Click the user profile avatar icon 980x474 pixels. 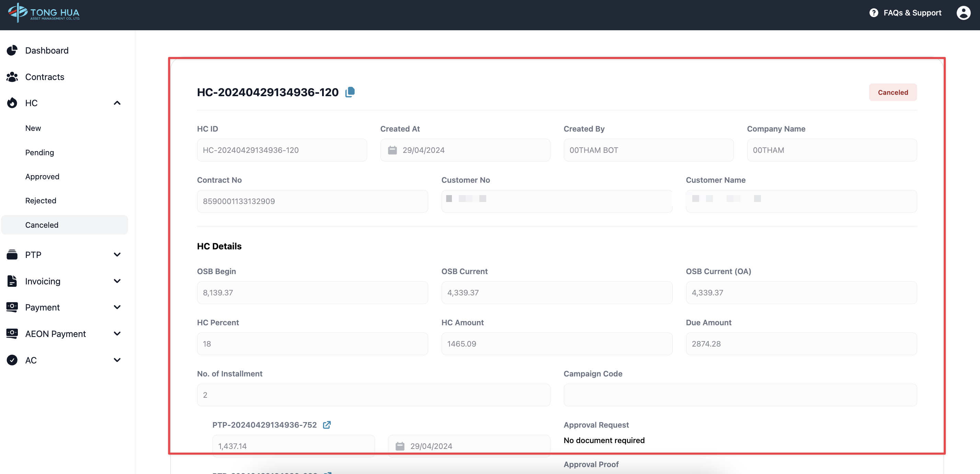click(x=963, y=13)
